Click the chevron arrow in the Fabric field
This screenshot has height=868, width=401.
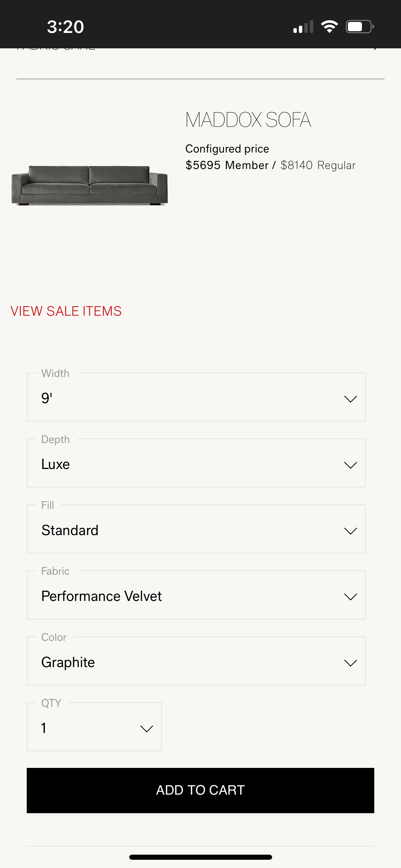(350, 597)
